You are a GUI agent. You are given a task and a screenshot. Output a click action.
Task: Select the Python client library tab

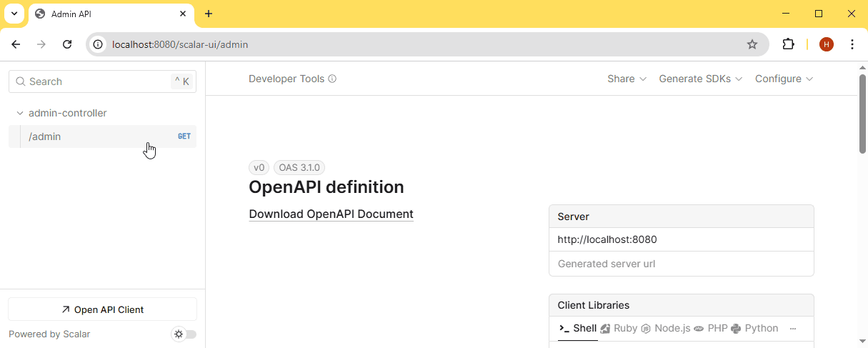754,329
